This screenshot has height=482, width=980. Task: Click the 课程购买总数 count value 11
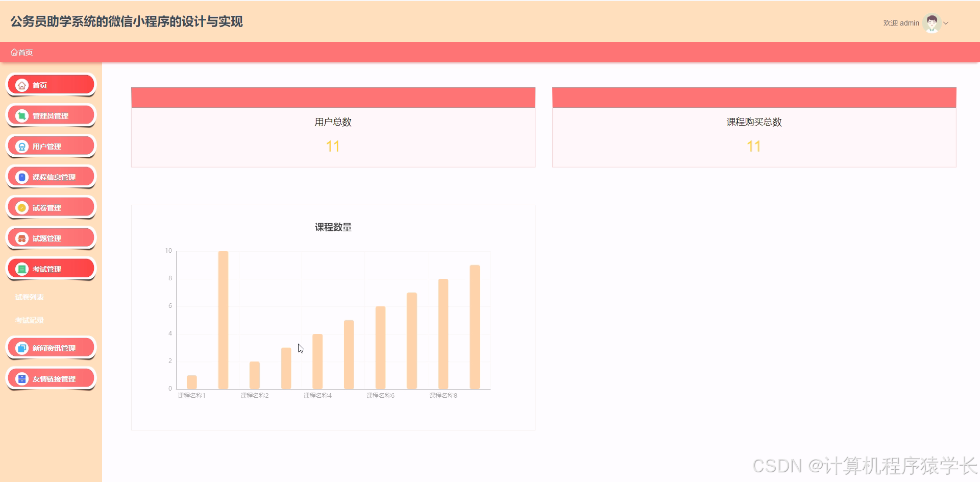[x=754, y=147]
